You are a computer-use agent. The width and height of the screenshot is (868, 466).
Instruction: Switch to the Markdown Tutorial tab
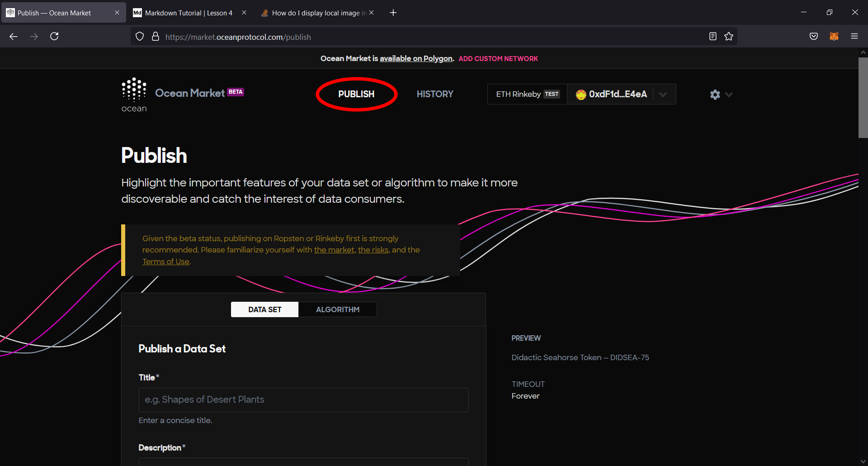click(x=189, y=13)
